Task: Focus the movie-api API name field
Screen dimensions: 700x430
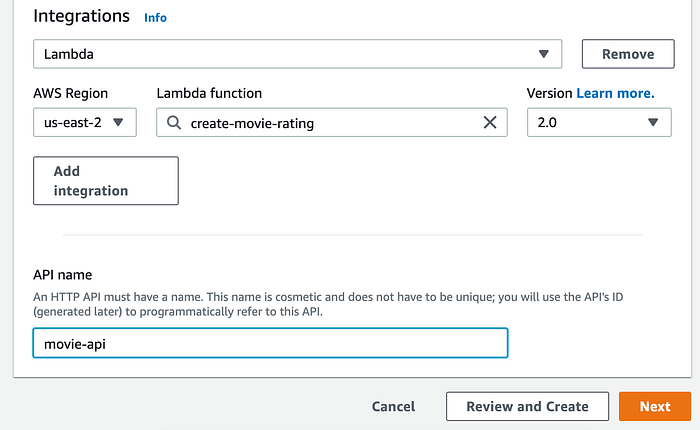Action: (x=270, y=343)
